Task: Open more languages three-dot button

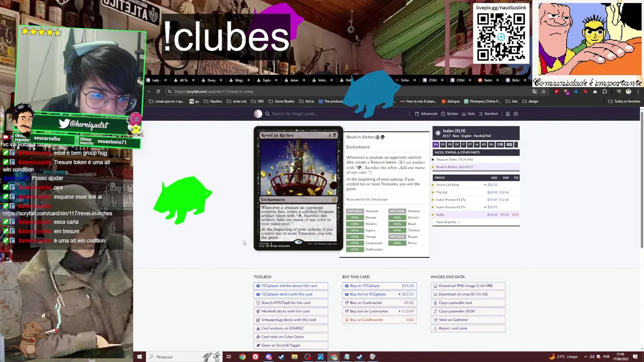Action: point(516,144)
